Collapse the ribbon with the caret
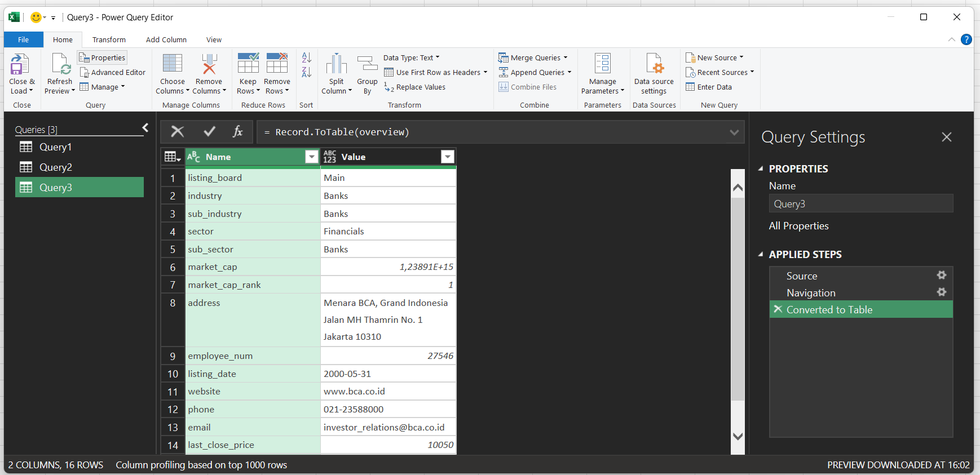 (952, 39)
